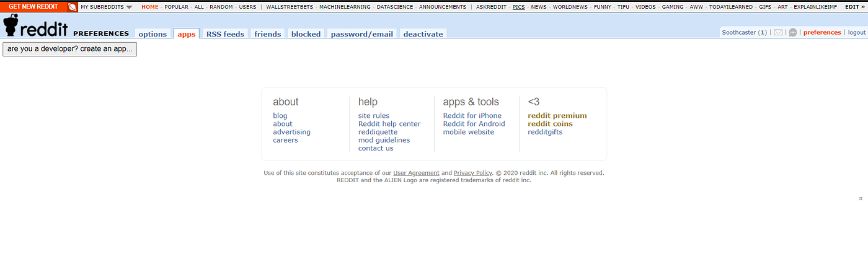Screen dimensions: 868x259
Task: Open the mail envelope icon
Action: point(778,33)
